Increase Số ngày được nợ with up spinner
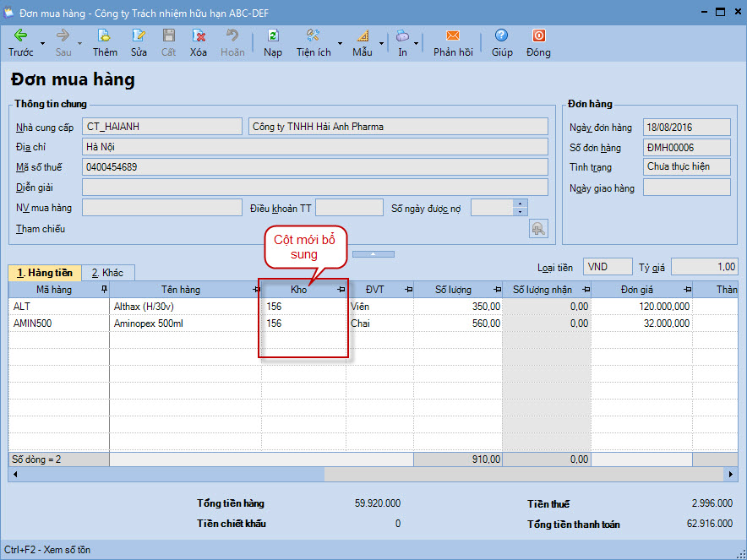 coord(520,204)
